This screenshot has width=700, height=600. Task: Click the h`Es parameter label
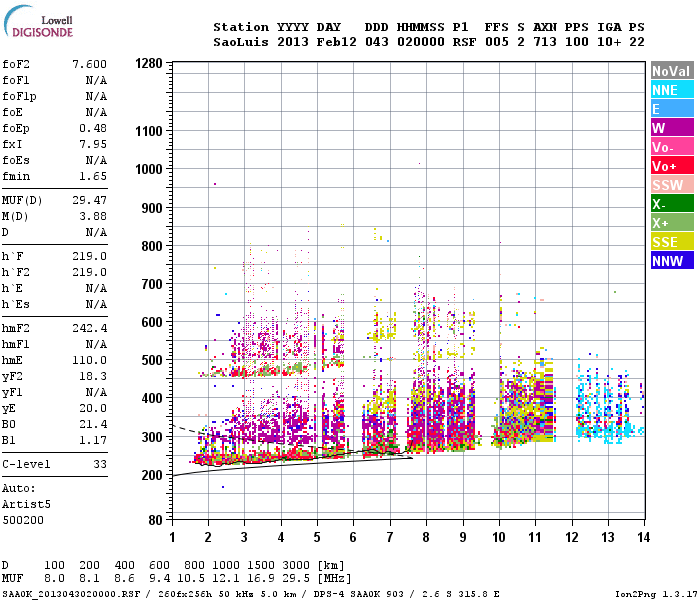coord(16,304)
